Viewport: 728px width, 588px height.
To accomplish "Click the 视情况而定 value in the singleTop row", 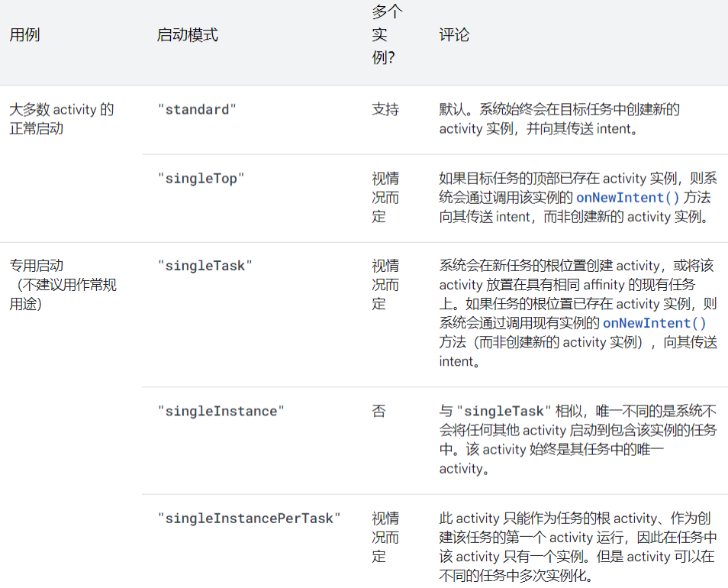I will [385, 198].
